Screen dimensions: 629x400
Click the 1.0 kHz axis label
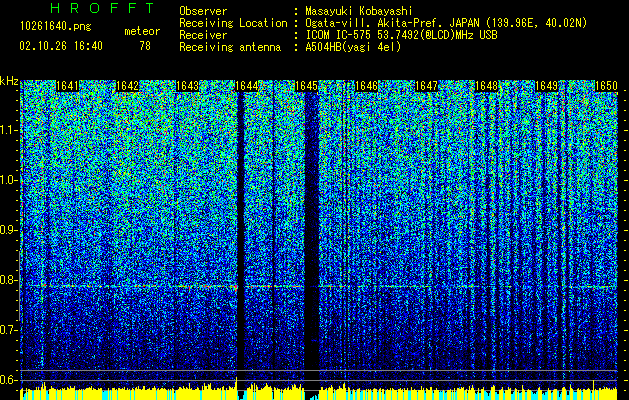[x=8, y=180]
